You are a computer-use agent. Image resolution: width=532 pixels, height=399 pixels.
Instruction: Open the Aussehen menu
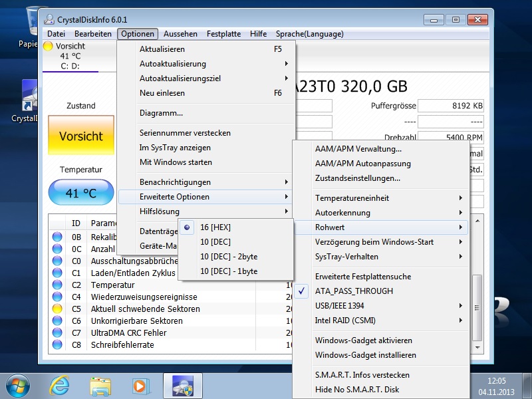tap(180, 34)
